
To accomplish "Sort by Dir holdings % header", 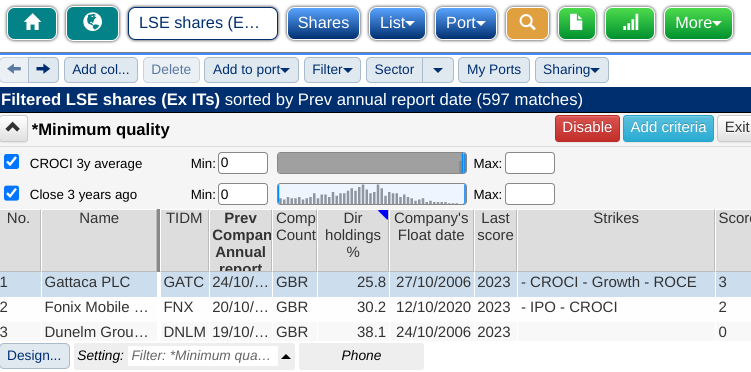I will 353,240.
